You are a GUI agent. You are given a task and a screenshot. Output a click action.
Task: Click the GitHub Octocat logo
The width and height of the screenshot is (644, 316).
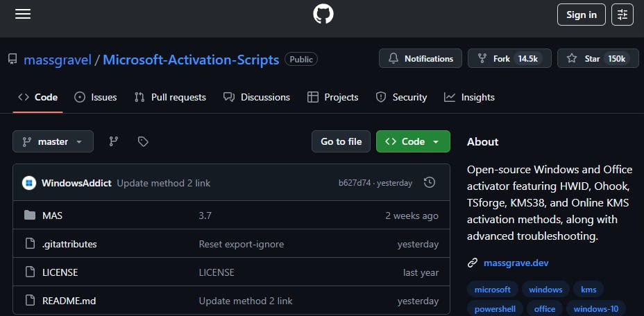click(323, 15)
